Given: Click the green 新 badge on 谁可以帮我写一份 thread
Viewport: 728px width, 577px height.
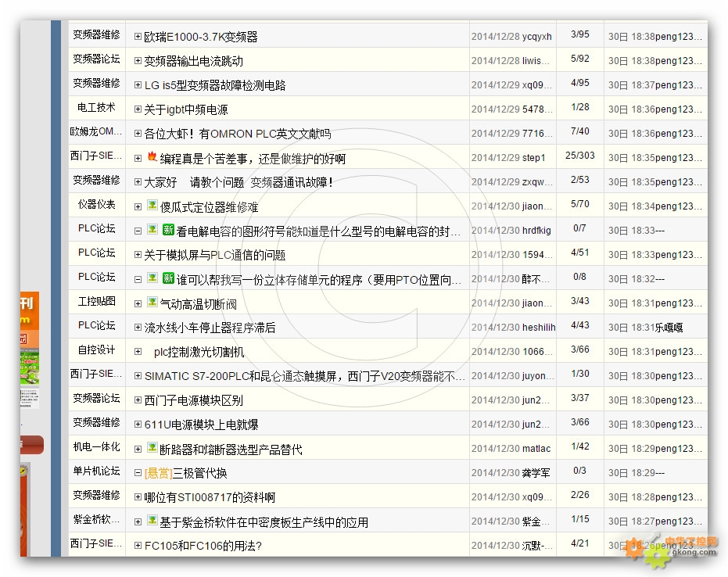Looking at the screenshot, I should [168, 278].
